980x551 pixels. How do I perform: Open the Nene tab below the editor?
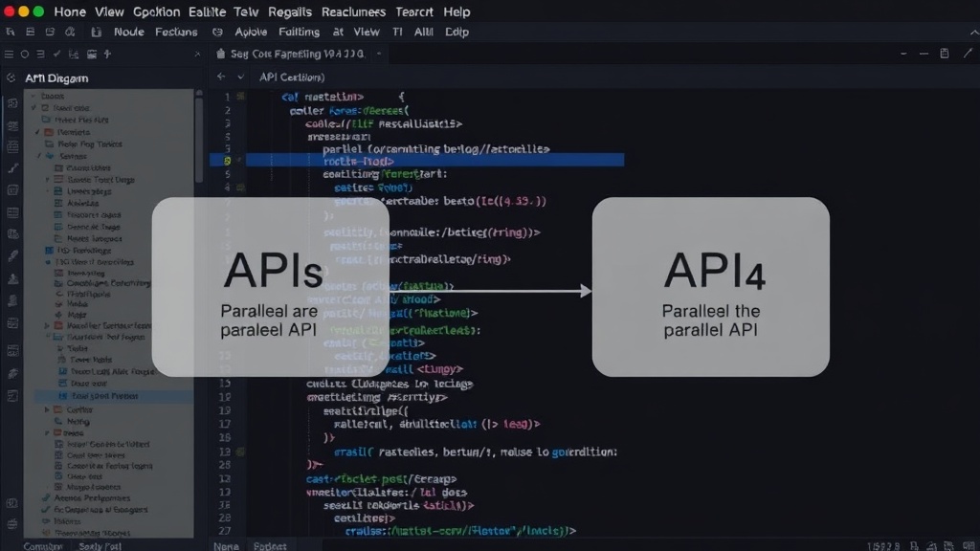click(x=226, y=546)
